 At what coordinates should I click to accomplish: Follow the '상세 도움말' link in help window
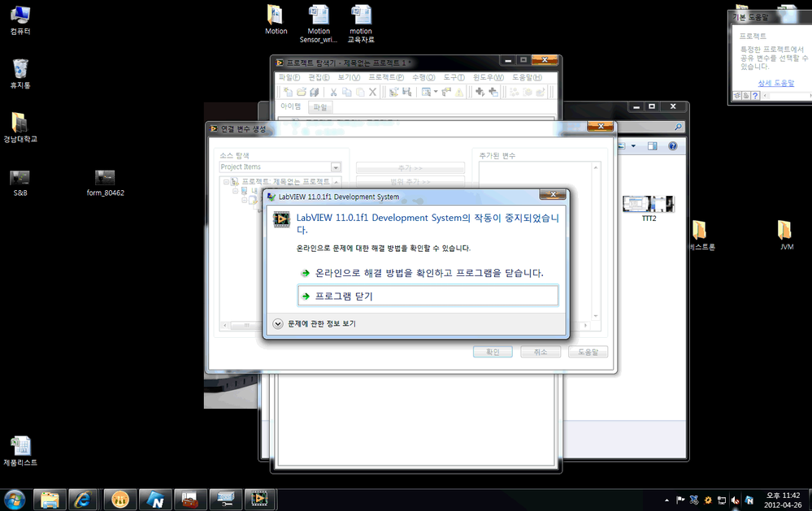[775, 83]
